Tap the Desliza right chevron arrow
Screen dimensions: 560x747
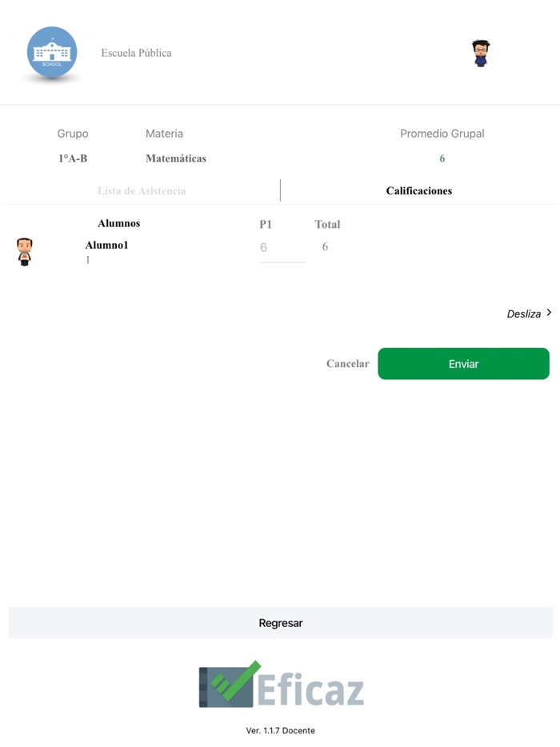(549, 313)
